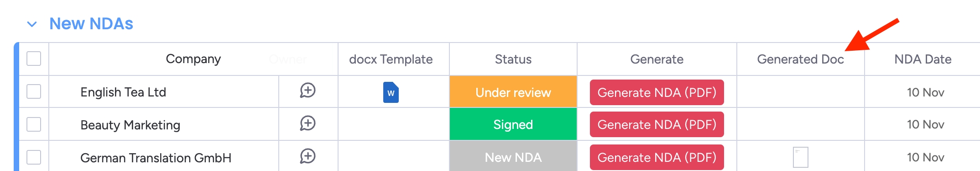Open conversation for Beauty Marketing
The image size is (980, 171).
[x=308, y=123]
